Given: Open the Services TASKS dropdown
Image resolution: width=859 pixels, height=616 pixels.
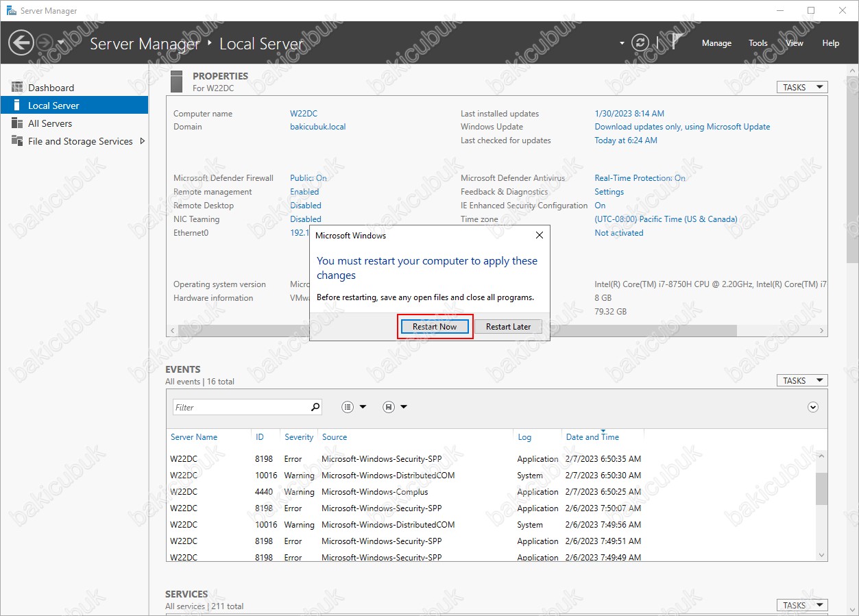Looking at the screenshot, I should point(801,605).
